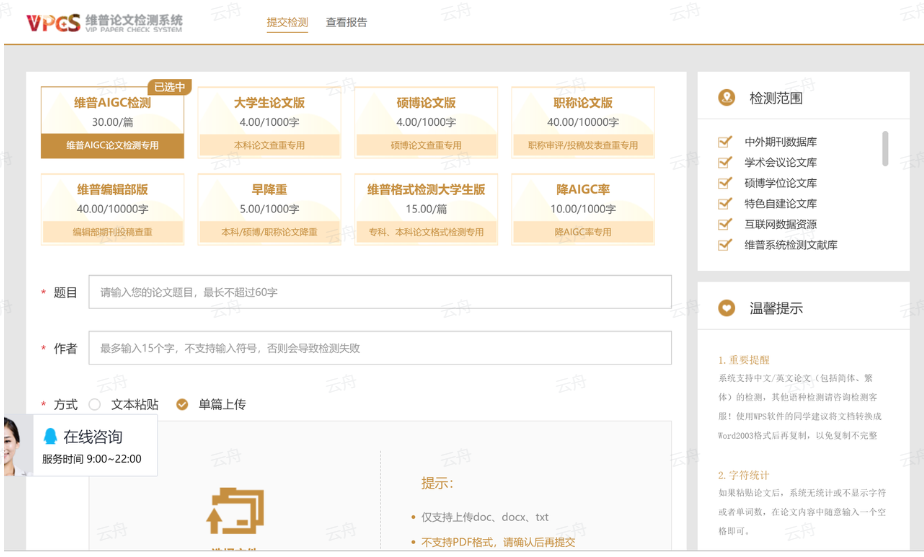The height and width of the screenshot is (557, 924).
Task: Click the 提示: heading
Action: click(437, 483)
